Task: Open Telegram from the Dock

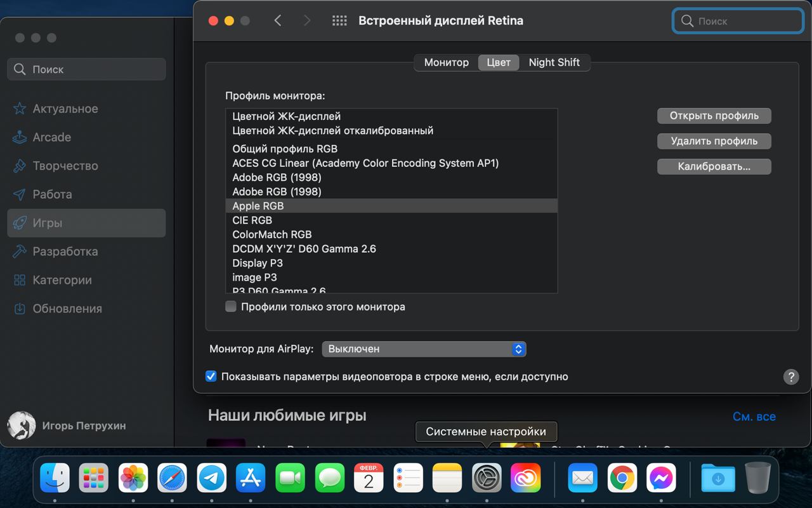Action: pos(212,478)
